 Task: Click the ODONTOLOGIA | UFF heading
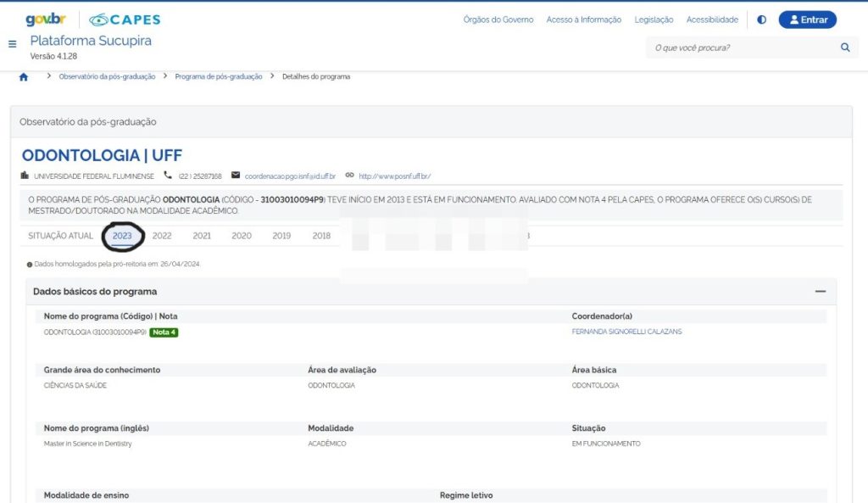pyautogui.click(x=102, y=155)
